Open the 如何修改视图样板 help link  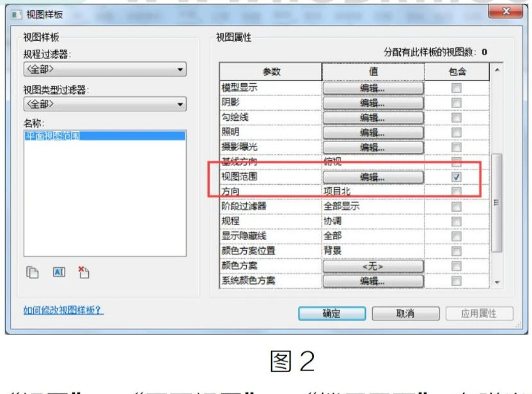click(63, 310)
